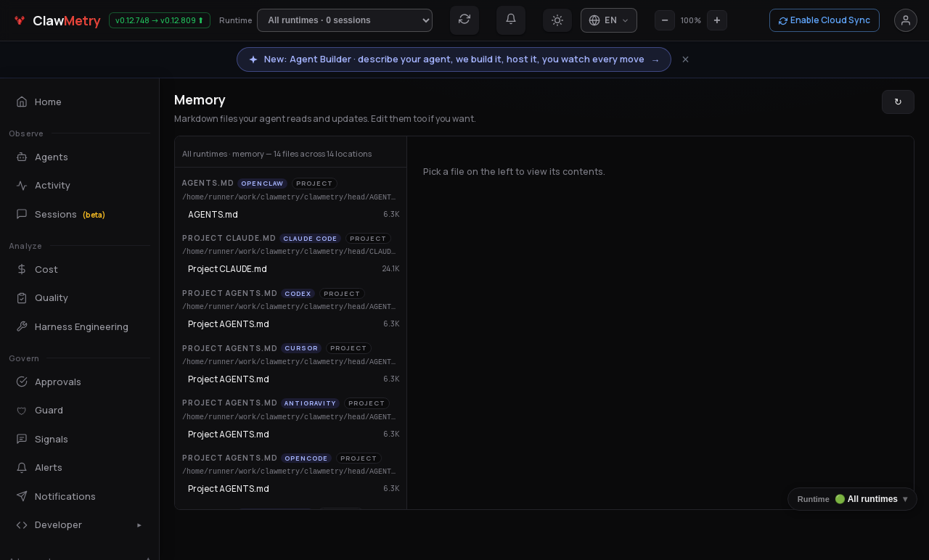Toggle light/dark theme with the sun icon
Screen dimensions: 929x560
click(x=557, y=20)
